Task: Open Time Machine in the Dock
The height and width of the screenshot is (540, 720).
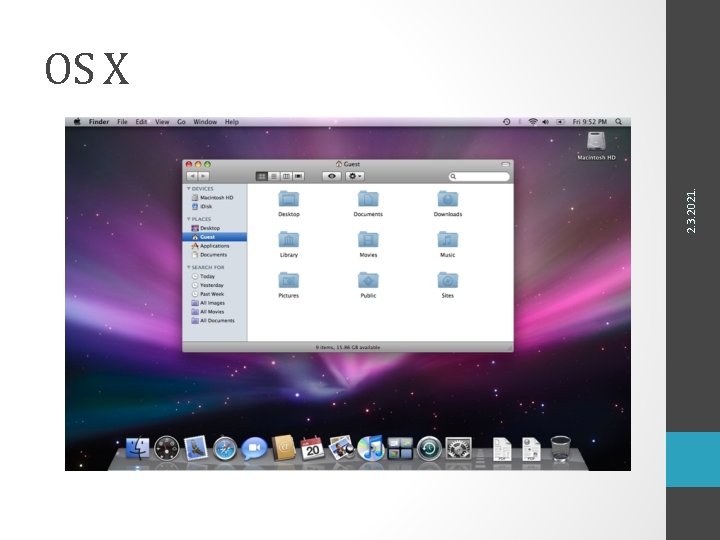Action: [x=429, y=449]
